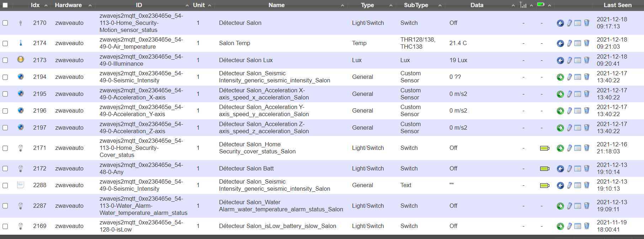Rename Détecteur Salon Lux via the pencil icon
Screen dimensions: 644x239
(569, 60)
